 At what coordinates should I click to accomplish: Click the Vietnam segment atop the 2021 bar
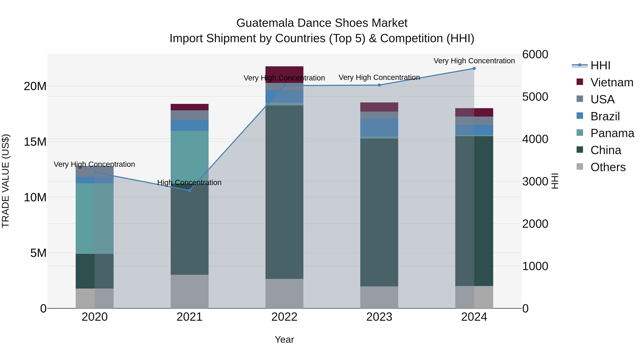189,107
